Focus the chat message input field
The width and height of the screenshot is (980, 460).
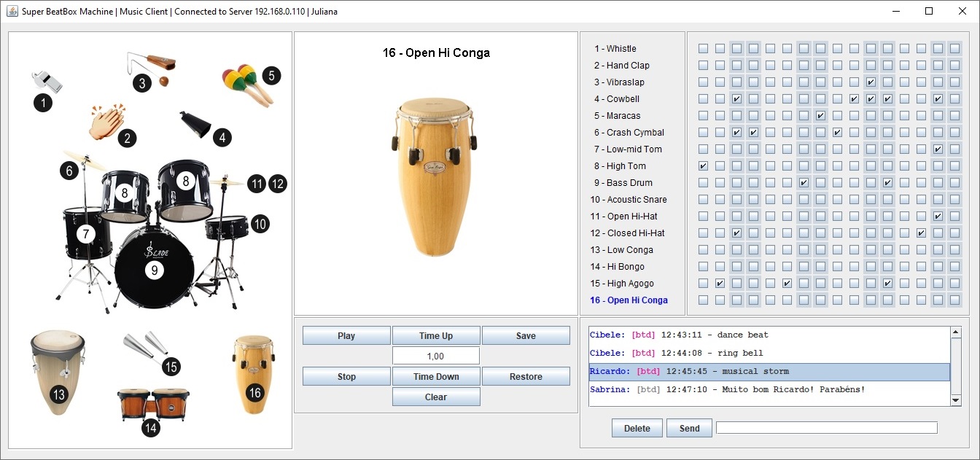826,428
